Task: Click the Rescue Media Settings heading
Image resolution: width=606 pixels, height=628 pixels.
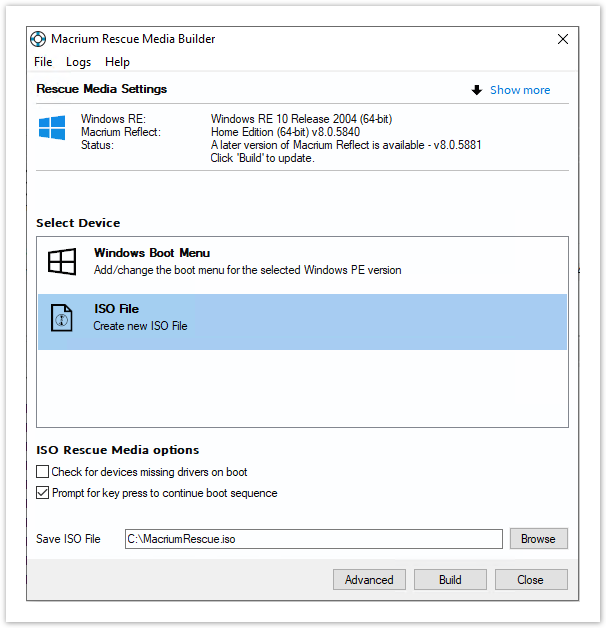Action: coord(101,89)
